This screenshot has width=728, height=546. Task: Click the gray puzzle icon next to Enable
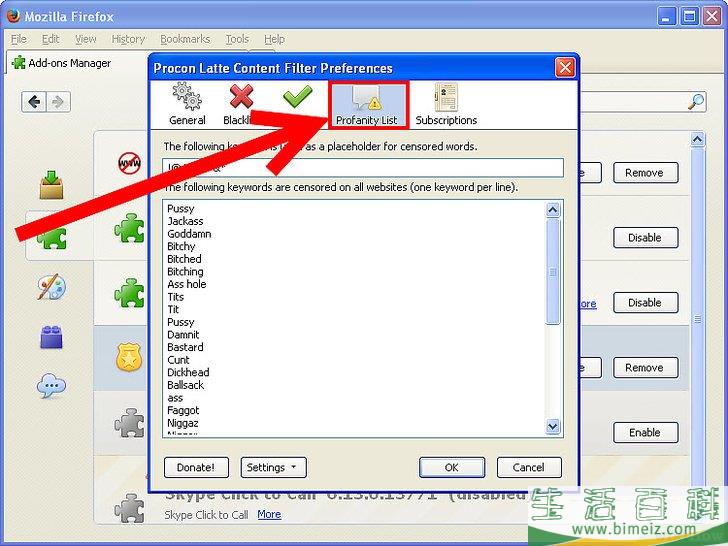click(130, 423)
